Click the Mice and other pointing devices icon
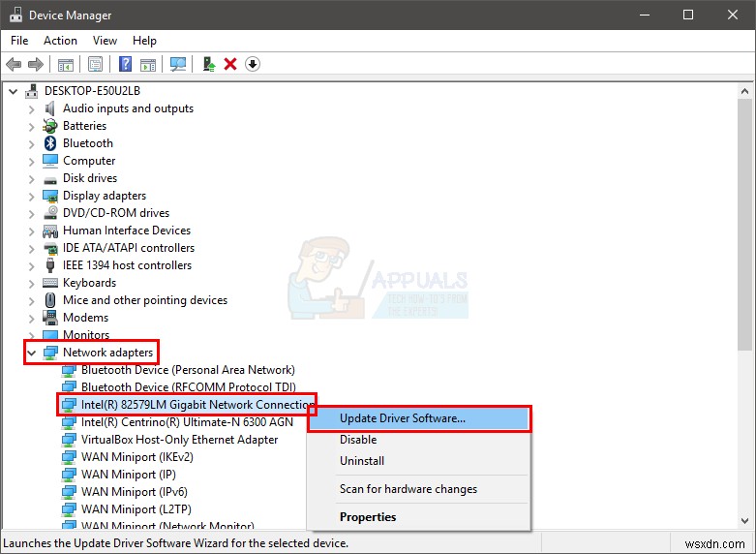756x554 pixels. pos(50,300)
